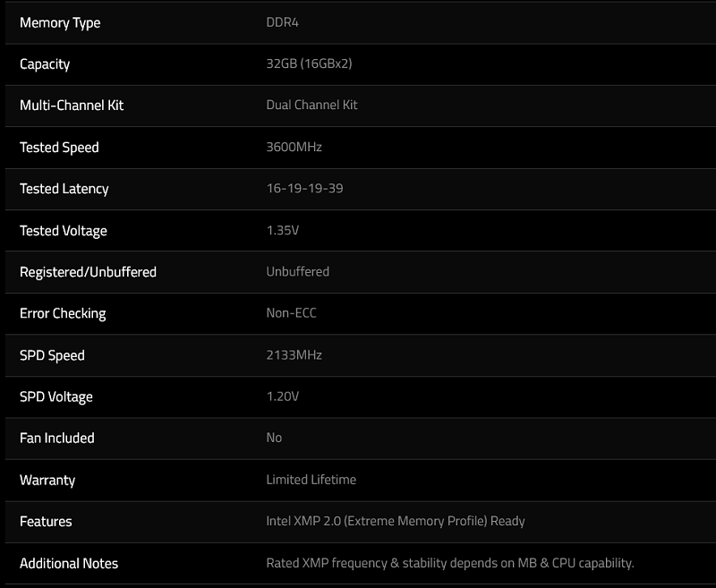
Task: Click the 2133MHz SPD speed value
Action: pyautogui.click(x=294, y=355)
